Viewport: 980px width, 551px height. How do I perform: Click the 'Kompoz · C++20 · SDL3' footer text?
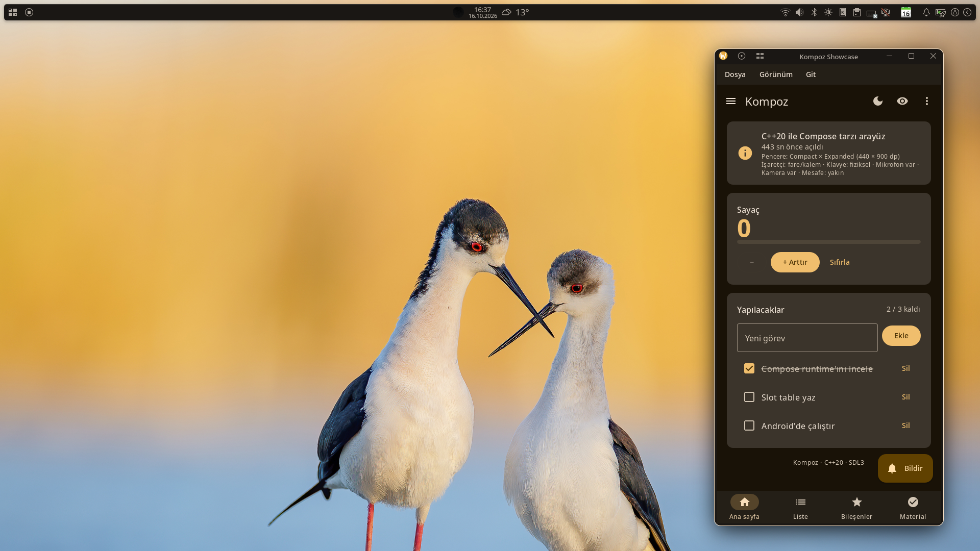point(828,462)
